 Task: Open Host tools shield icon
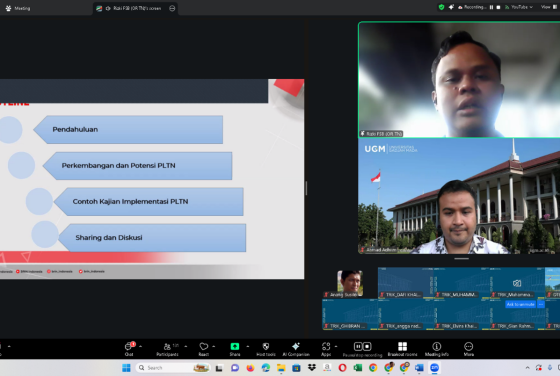tap(266, 349)
